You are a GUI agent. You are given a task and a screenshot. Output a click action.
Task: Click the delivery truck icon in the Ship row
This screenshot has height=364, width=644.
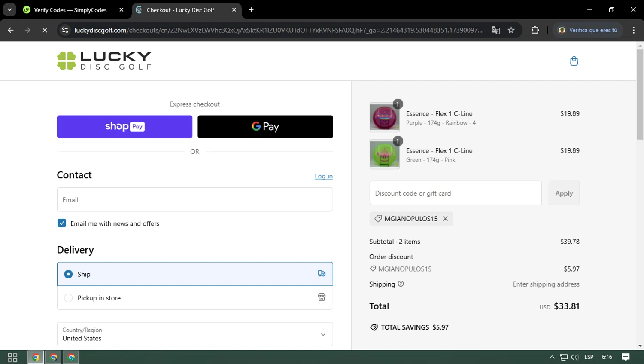point(322,274)
